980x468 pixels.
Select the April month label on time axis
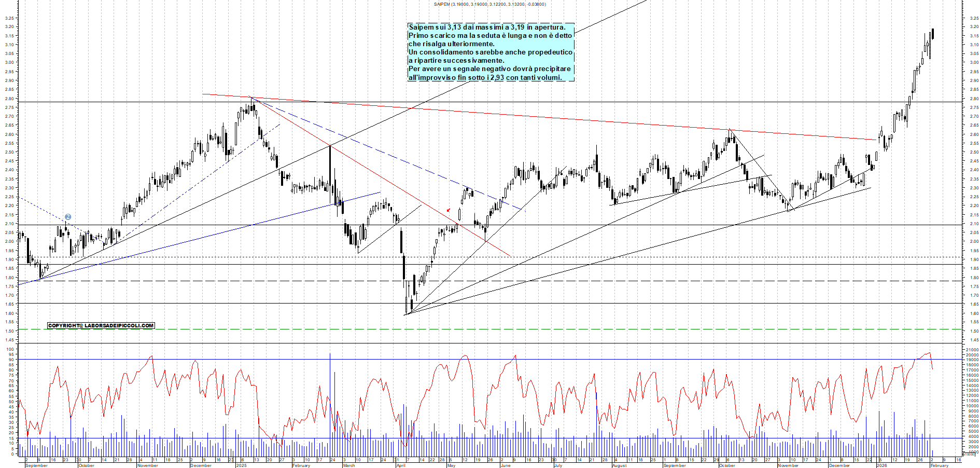click(x=401, y=465)
